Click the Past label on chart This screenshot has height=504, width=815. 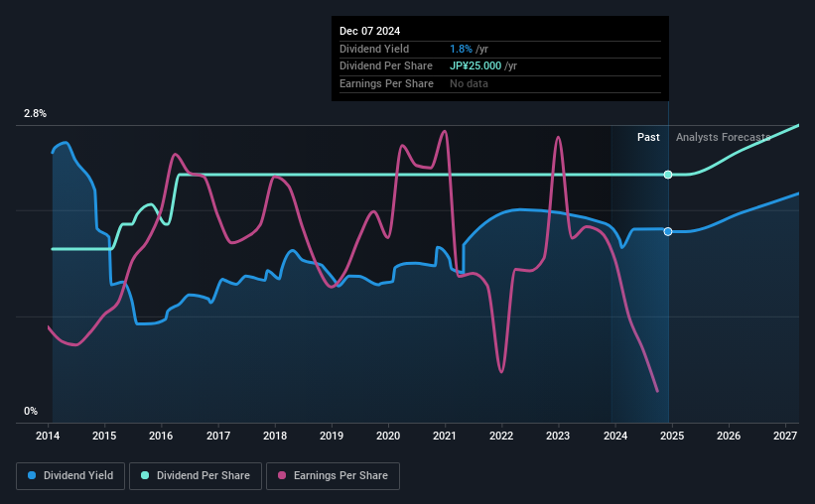coord(648,137)
